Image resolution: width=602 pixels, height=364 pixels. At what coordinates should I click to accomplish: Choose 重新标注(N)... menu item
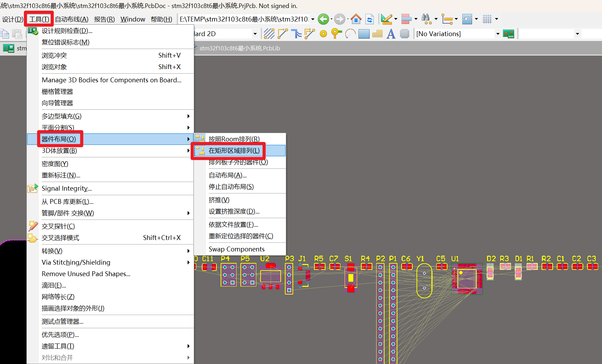click(x=110, y=175)
